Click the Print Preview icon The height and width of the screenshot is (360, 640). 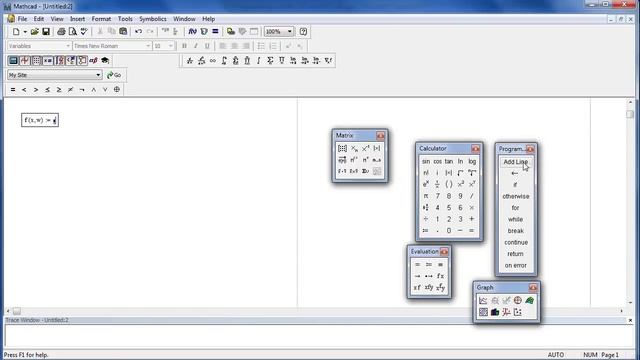point(73,31)
